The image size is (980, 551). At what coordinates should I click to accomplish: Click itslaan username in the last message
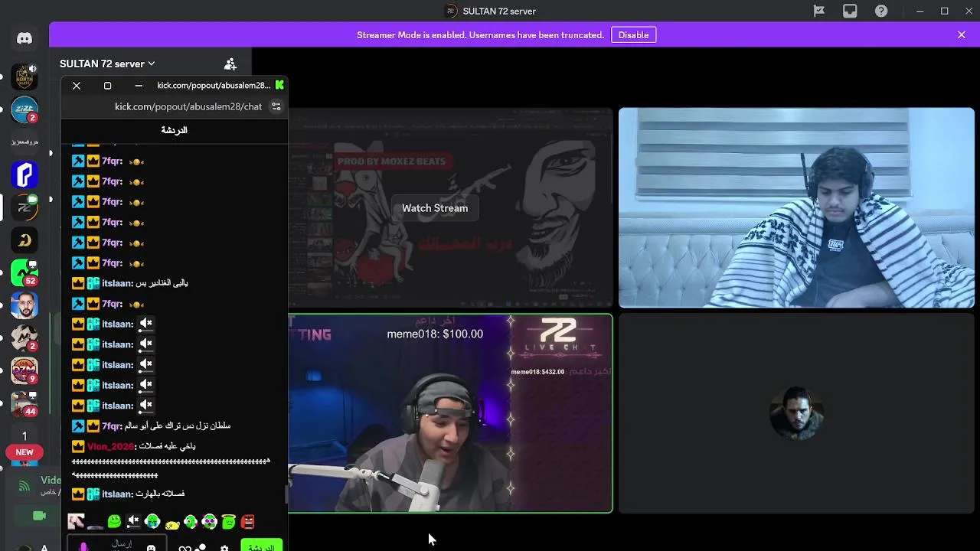117,494
